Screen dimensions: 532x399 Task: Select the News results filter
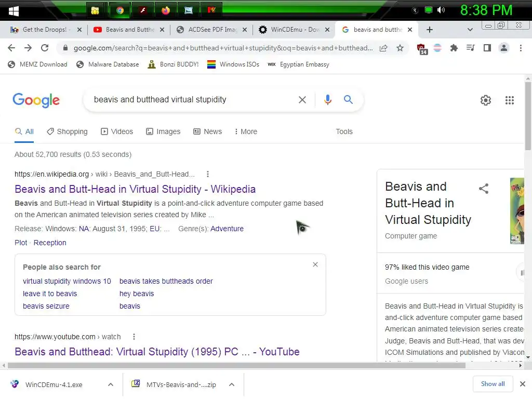click(x=208, y=131)
